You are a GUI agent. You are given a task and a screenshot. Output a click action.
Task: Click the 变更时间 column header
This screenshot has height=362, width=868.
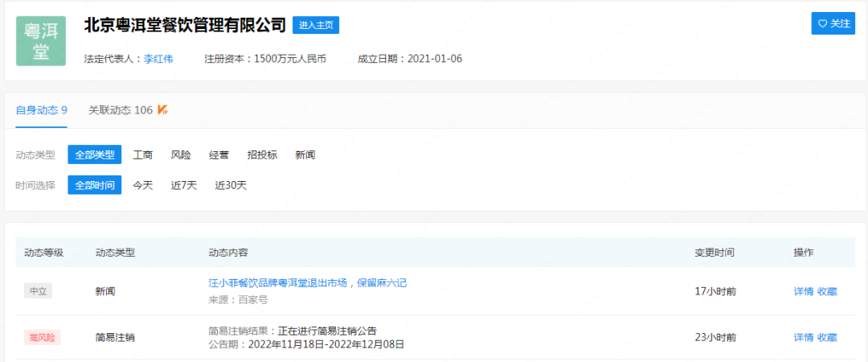714,253
